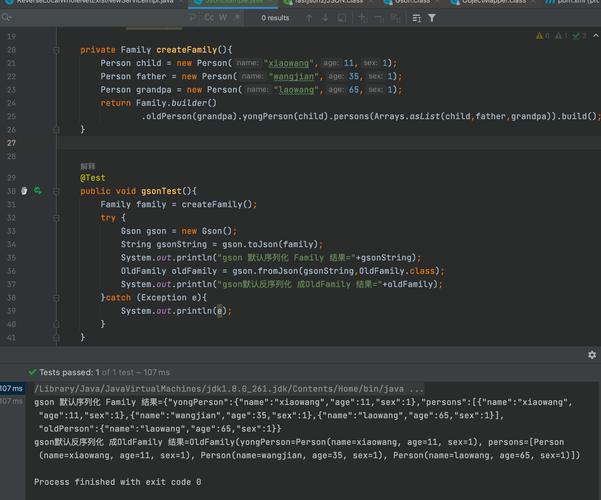Click in the find search input field

pos(100,18)
